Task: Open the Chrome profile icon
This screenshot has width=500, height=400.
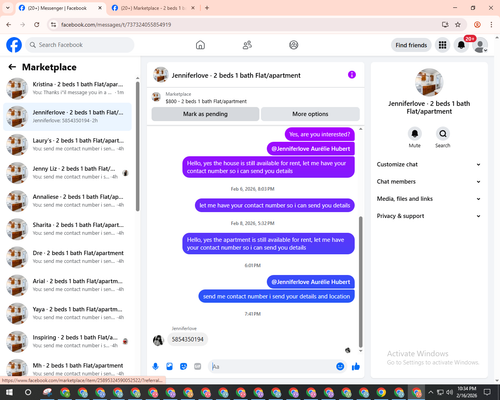Action: tap(477, 25)
